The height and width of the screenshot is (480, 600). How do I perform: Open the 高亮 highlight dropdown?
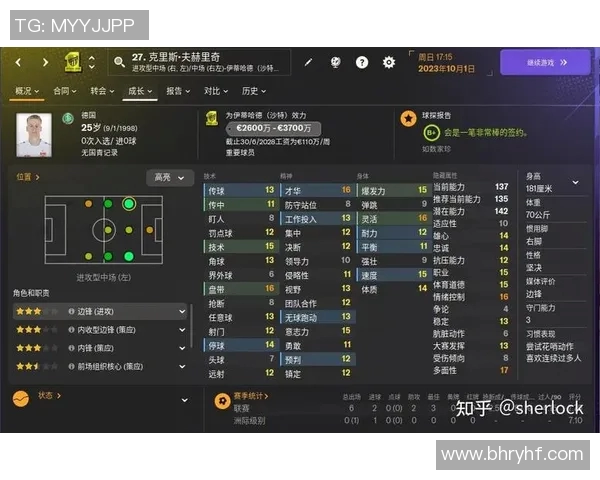click(170, 178)
